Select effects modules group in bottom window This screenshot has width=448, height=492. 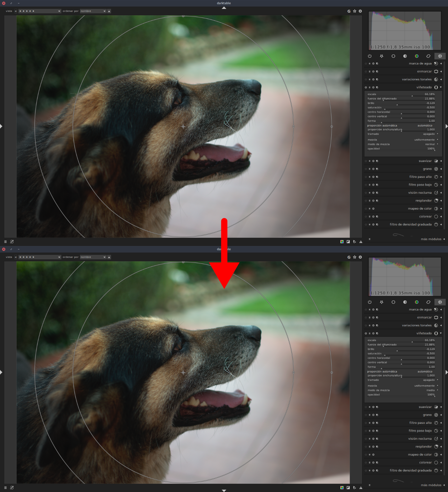click(x=440, y=302)
